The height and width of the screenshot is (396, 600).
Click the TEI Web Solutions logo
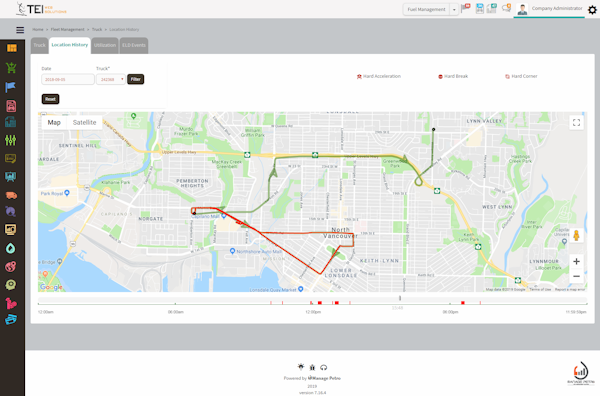click(x=41, y=9)
